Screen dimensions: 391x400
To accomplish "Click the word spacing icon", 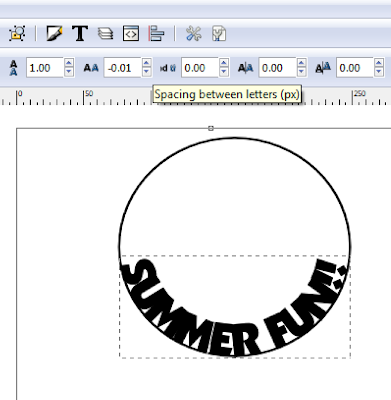I will tap(168, 68).
